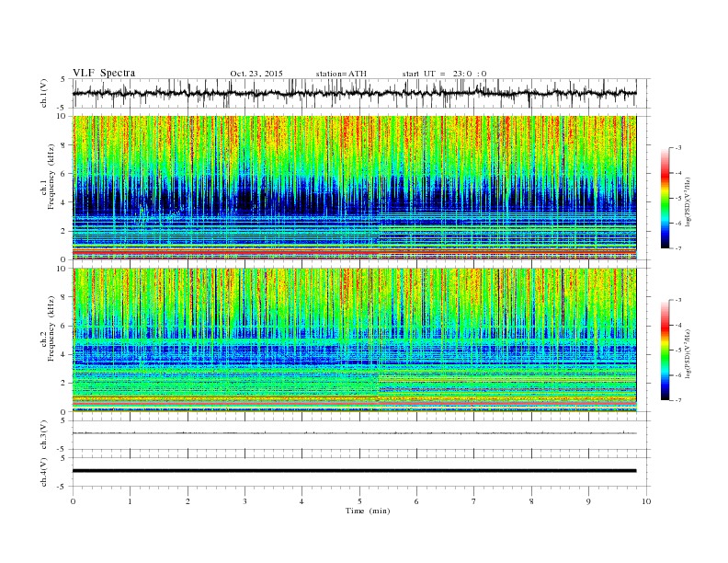Click the 'ch.3(V)' axis label
The width and height of the screenshot is (728, 563).
(x=44, y=435)
